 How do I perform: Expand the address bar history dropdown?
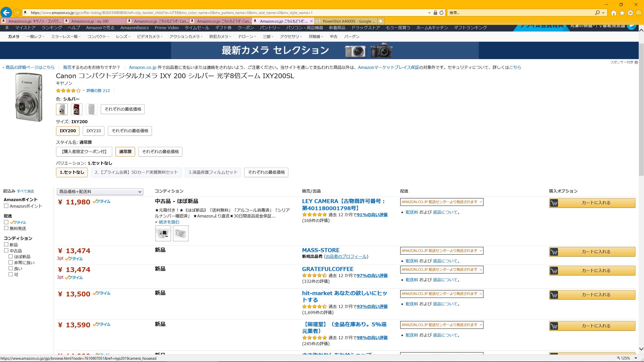click(429, 13)
